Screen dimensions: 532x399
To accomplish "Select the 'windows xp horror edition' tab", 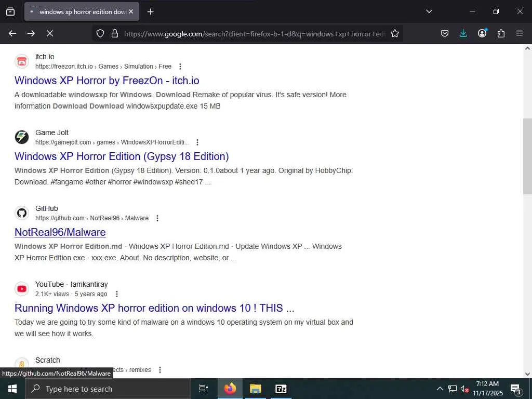I will point(82,11).
